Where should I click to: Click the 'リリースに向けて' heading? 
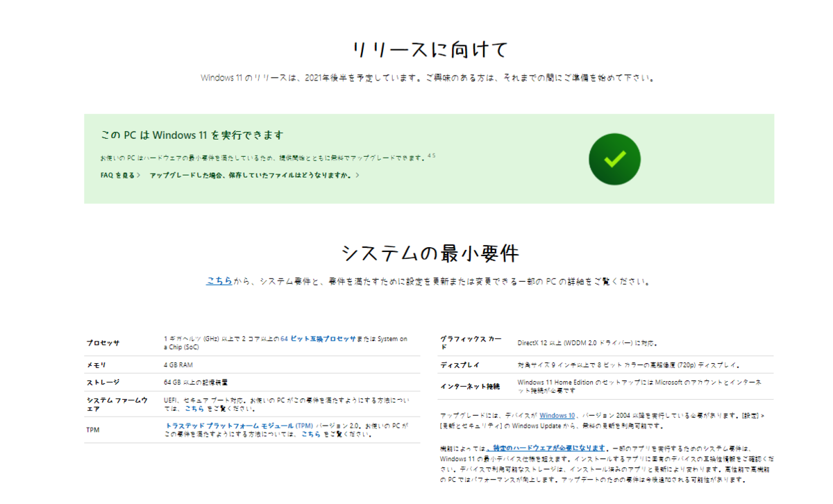tap(430, 50)
